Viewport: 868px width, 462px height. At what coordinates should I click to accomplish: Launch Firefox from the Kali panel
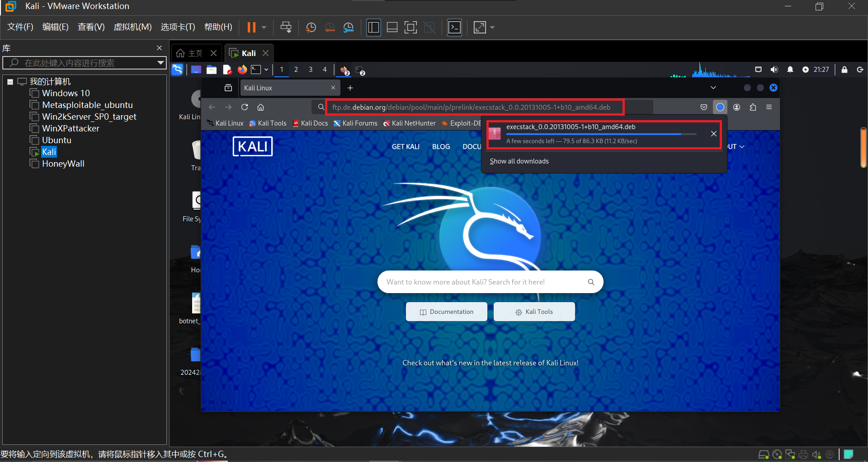click(x=242, y=70)
